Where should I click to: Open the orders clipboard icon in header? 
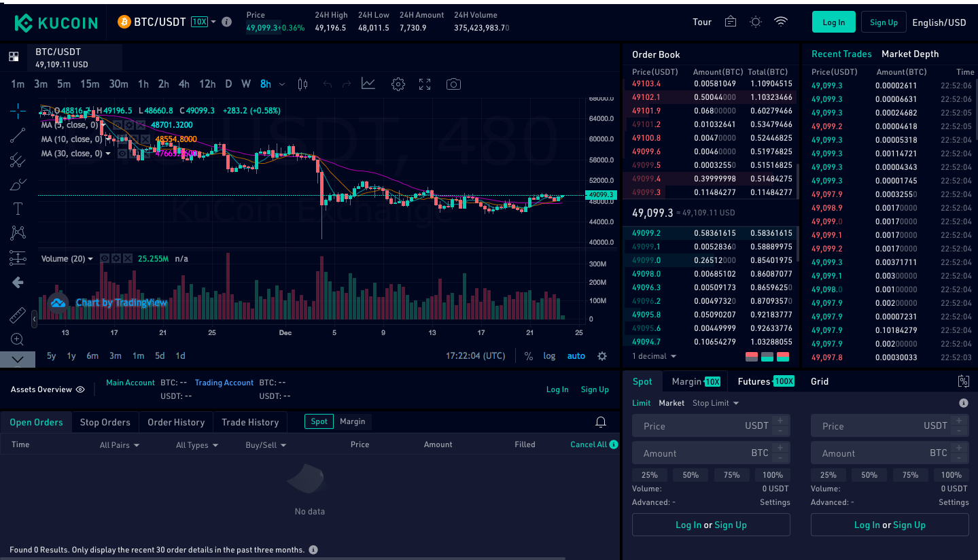point(731,22)
